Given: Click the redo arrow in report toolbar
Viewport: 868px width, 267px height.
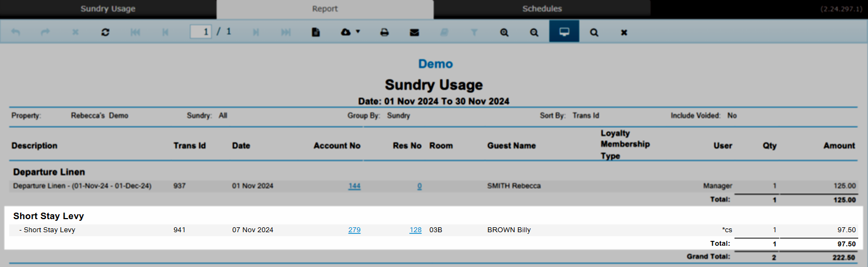Looking at the screenshot, I should click(46, 32).
